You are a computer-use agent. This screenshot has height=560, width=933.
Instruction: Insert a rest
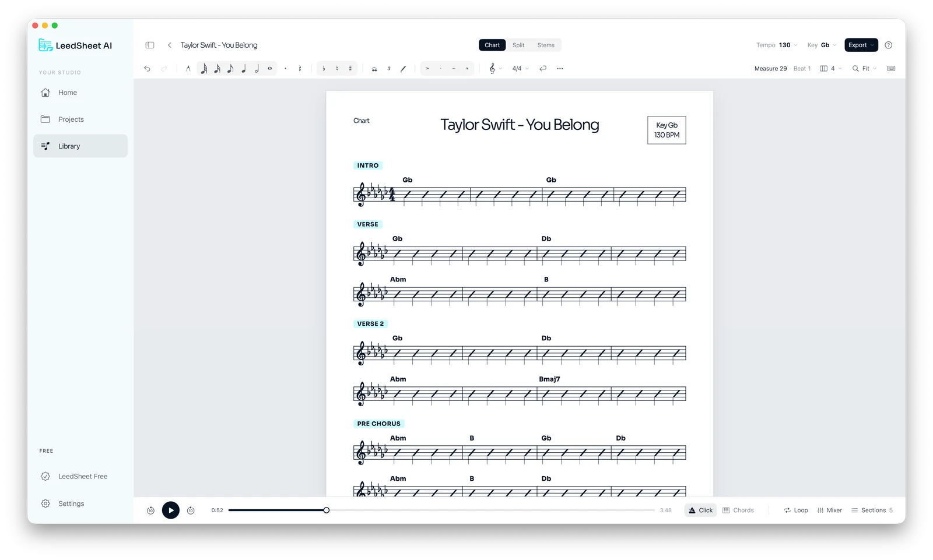click(x=300, y=69)
